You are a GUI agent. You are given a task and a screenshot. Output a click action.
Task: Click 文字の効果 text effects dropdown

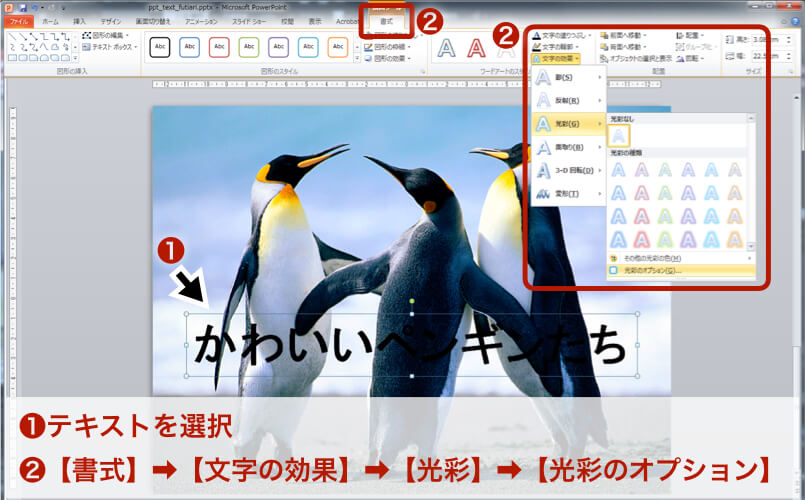[x=555, y=59]
